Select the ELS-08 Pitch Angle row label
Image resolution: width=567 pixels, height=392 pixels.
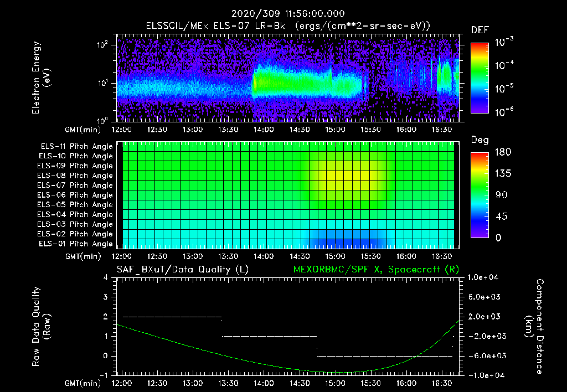tap(75, 176)
